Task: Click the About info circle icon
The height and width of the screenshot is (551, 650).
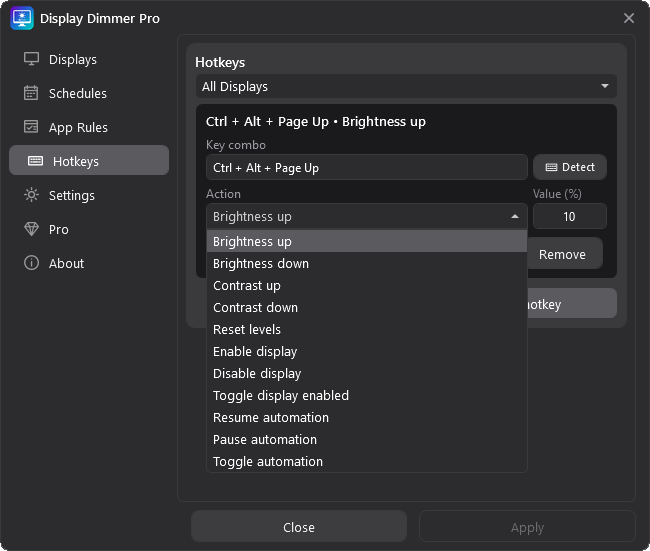Action: (32, 263)
